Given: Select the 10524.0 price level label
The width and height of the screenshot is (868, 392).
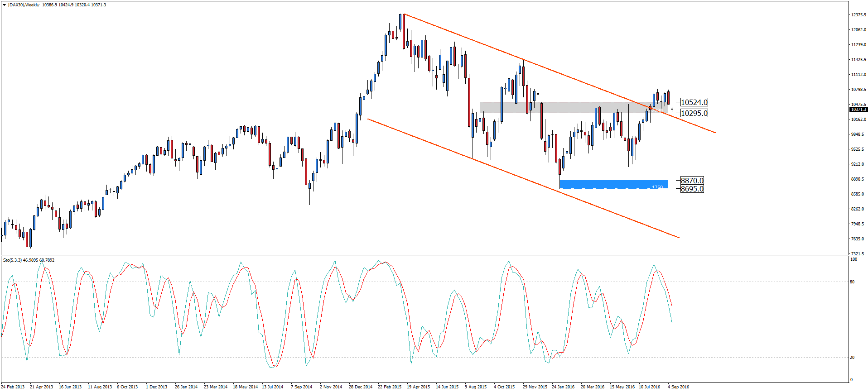Looking at the screenshot, I should point(694,102).
